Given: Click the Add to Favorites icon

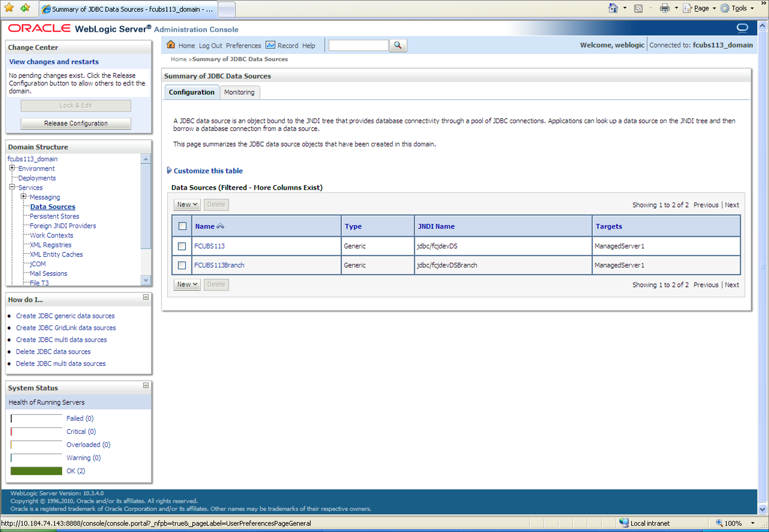Looking at the screenshot, I should (x=25, y=8).
